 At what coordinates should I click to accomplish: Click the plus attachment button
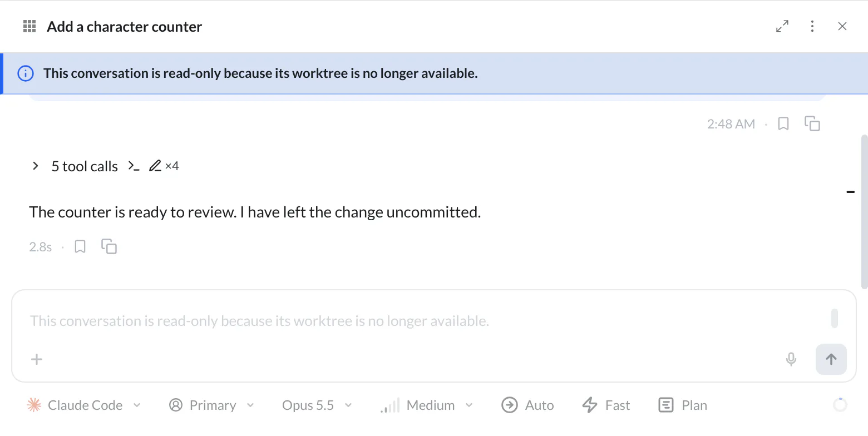[x=37, y=359]
